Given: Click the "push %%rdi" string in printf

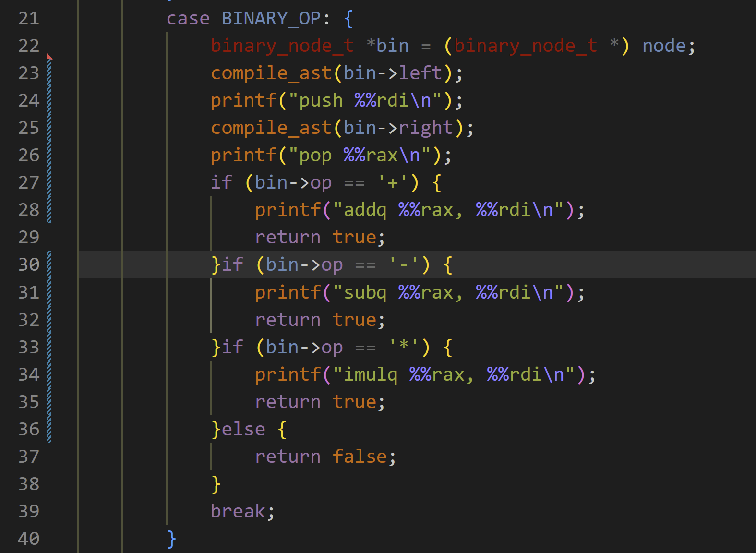Looking at the screenshot, I should pyautogui.click(x=365, y=100).
